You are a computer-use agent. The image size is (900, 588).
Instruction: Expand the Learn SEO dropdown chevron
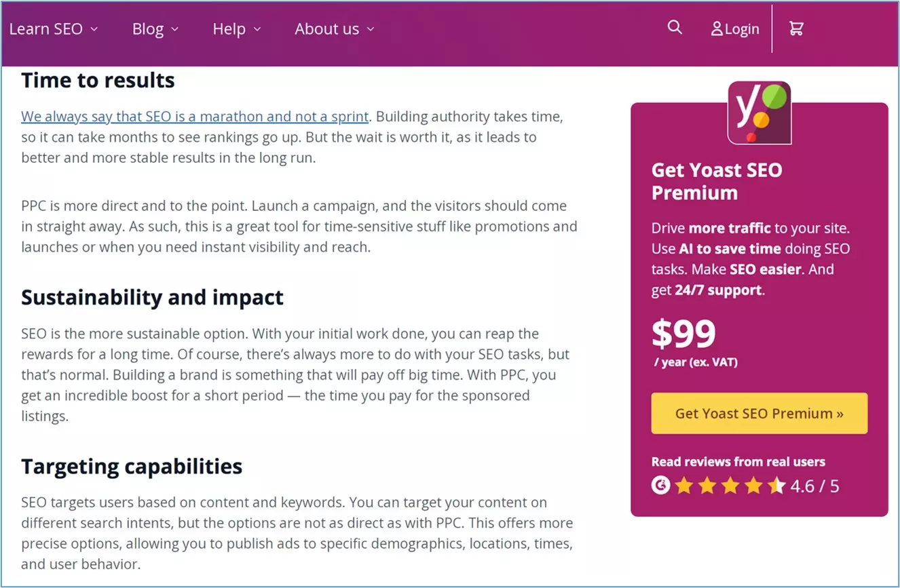[94, 29]
